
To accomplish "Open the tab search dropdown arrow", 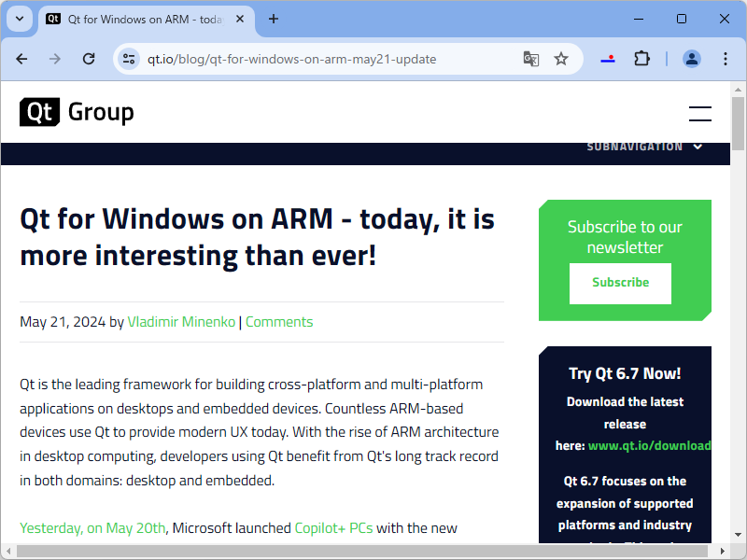I will pos(20,19).
